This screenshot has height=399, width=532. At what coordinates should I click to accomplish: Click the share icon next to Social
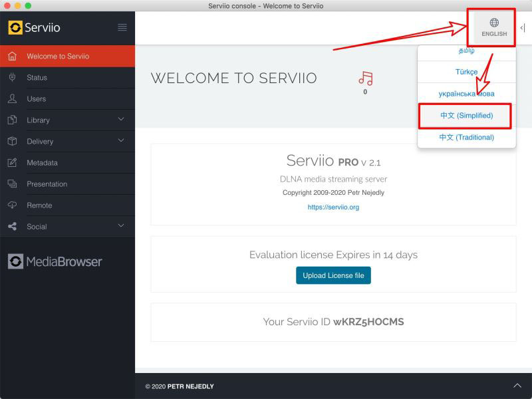tap(12, 226)
